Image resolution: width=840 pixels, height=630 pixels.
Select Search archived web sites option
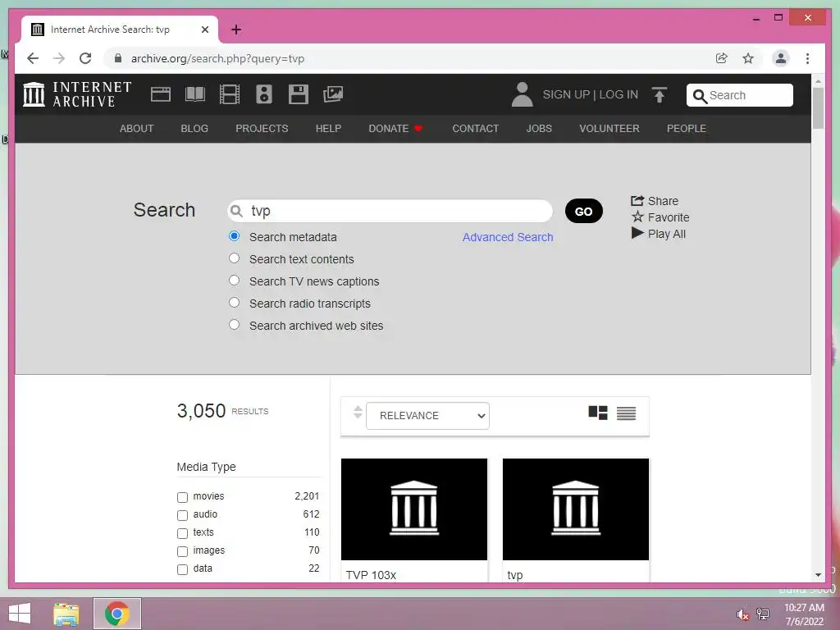point(234,325)
